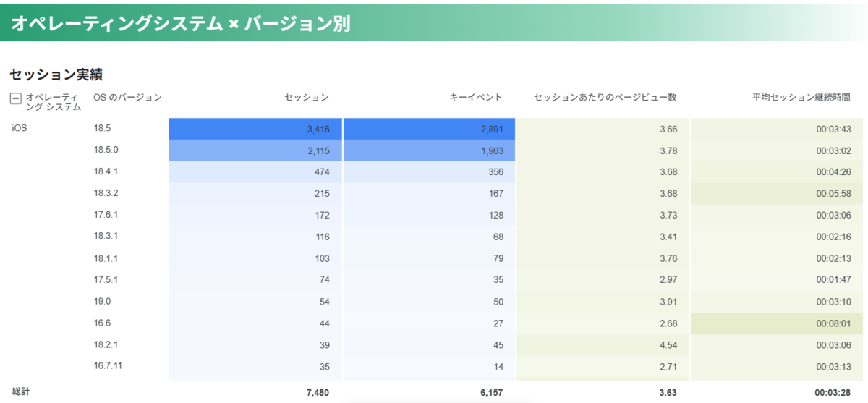Image resolution: width=868 pixels, height=403 pixels.
Task: Click the 474 sessions cell
Action: click(x=255, y=172)
